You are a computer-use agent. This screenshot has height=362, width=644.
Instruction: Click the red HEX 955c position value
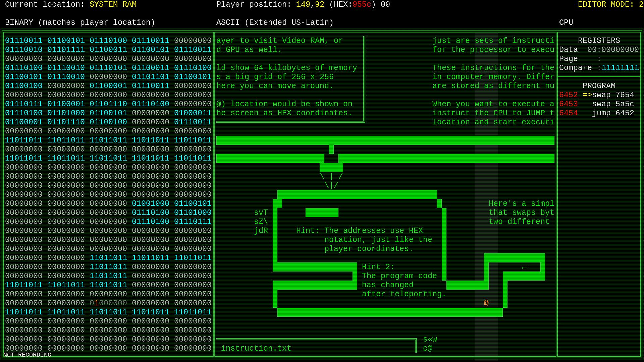(x=362, y=4)
